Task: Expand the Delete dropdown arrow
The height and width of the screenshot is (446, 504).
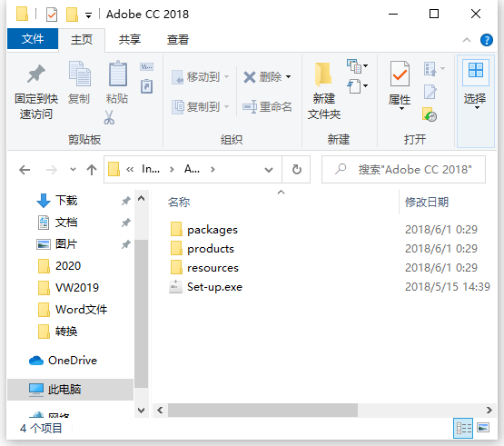Action: [288, 77]
